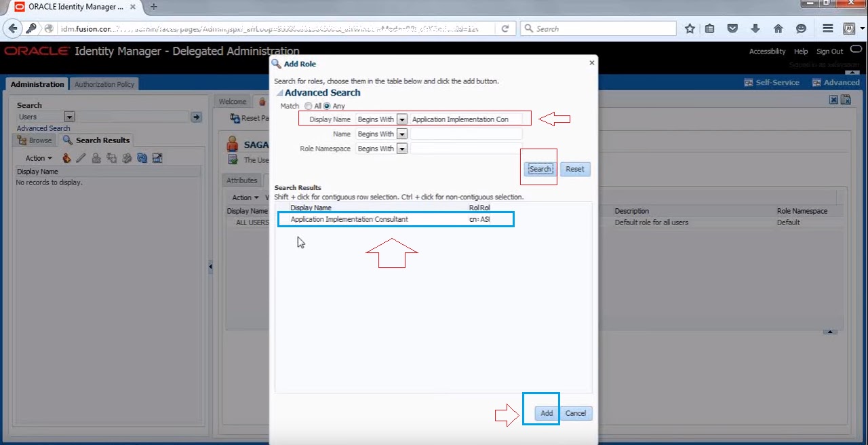Open the Attributes tab of user details

241,180
